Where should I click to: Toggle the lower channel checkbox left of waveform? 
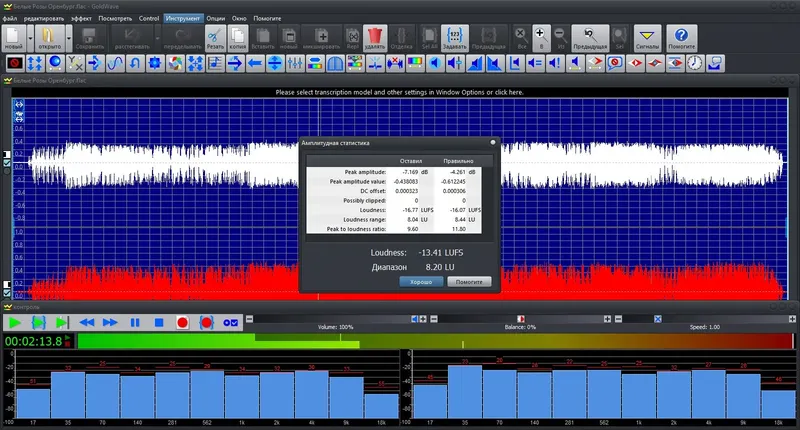pos(6,295)
